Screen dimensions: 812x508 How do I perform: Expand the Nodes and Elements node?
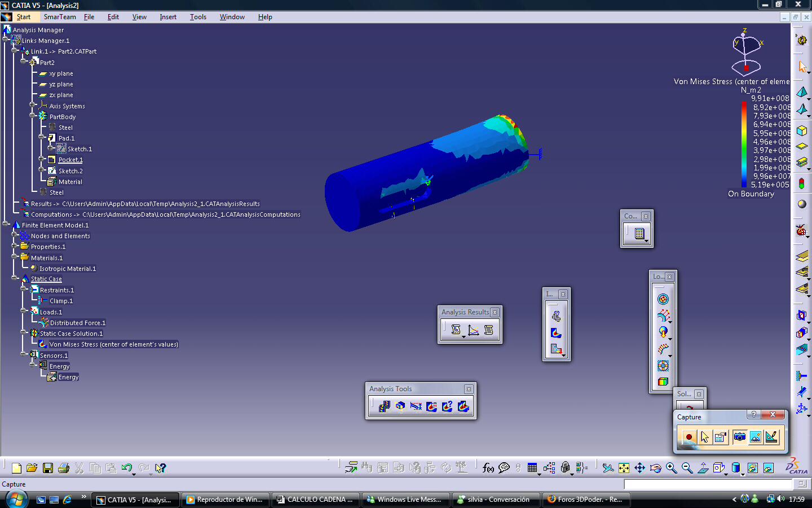coord(14,235)
